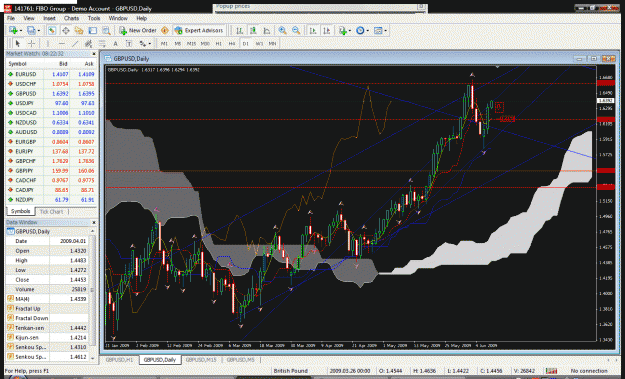This screenshot has width=625, height=379.
Task: Open the Navigator folder icon
Action: coord(79,30)
